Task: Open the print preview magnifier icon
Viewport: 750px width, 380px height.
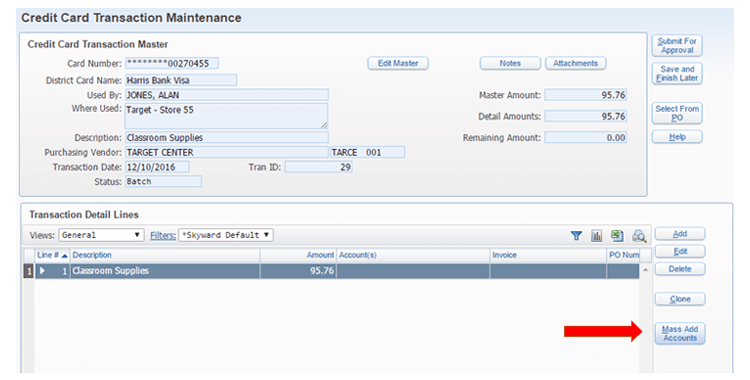Action: tap(639, 235)
